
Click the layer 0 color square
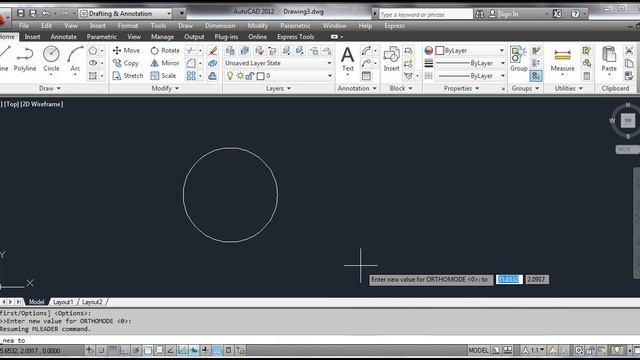260,76
